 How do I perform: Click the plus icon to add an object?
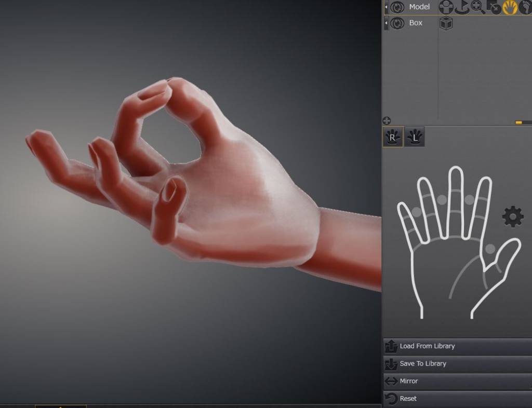point(387,121)
